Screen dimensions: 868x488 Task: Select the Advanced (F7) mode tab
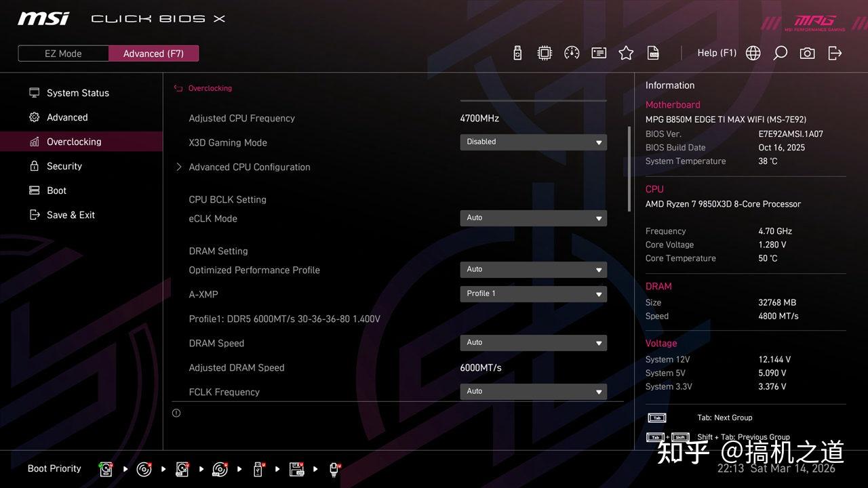pyautogui.click(x=153, y=54)
